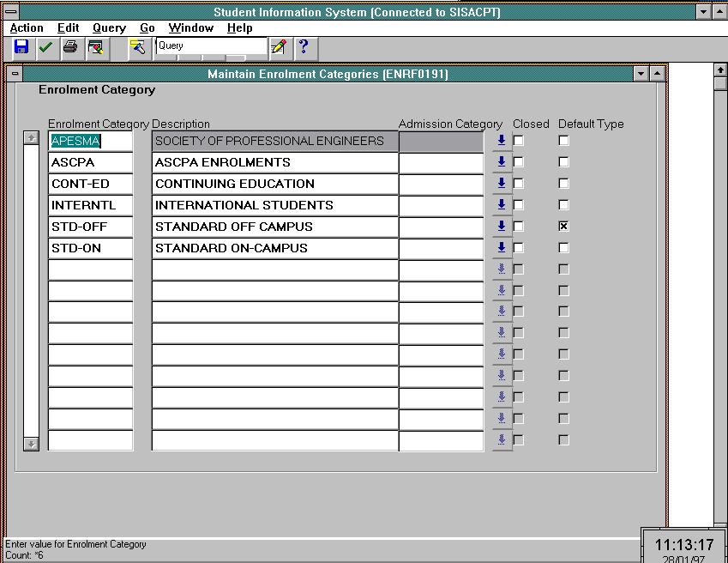Click the green checkmark commit icon
The image size is (728, 563).
coord(45,47)
